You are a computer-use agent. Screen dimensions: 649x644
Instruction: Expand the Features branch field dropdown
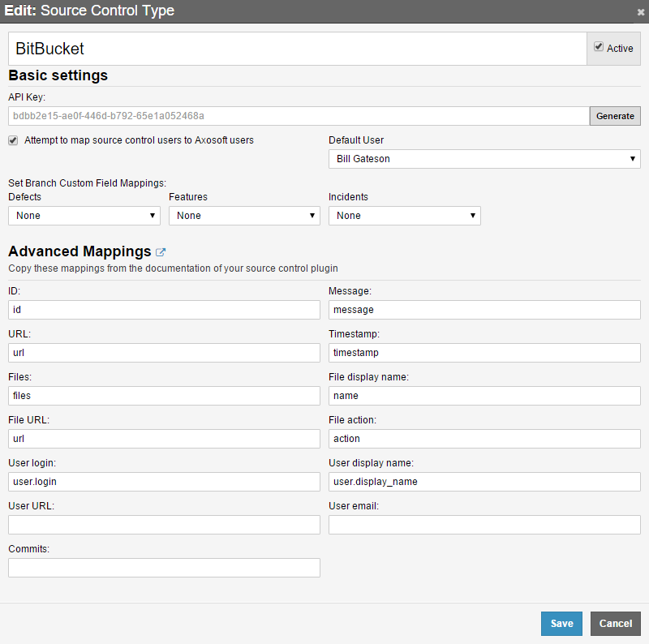pyautogui.click(x=245, y=216)
